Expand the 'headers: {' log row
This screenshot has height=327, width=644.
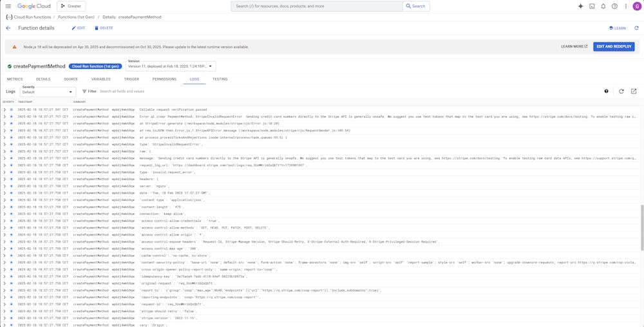[5, 179]
